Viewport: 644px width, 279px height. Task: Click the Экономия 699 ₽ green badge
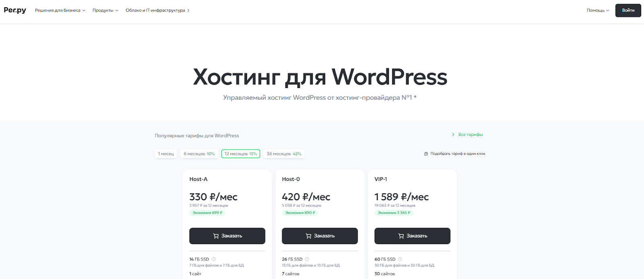pos(207,213)
